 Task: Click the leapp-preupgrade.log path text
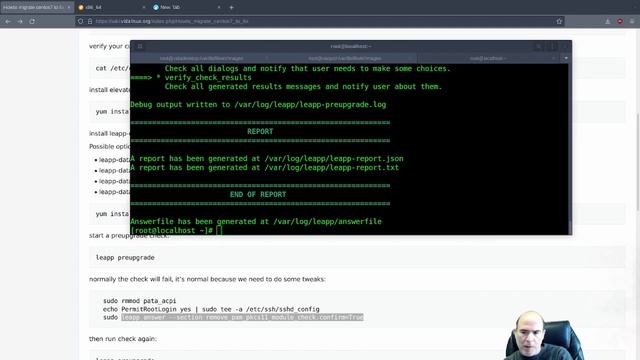[x=310, y=105]
